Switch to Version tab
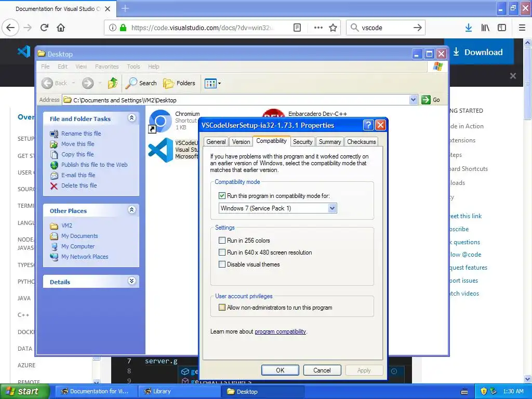The image size is (532, 399). pos(241,142)
